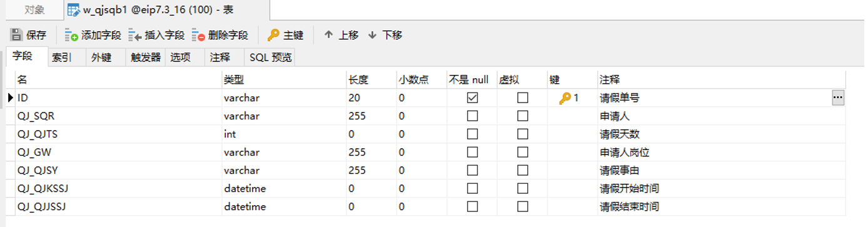Viewport: 868px width, 227px height.
Task: Click the 主键 primary key icon
Action: (273, 35)
